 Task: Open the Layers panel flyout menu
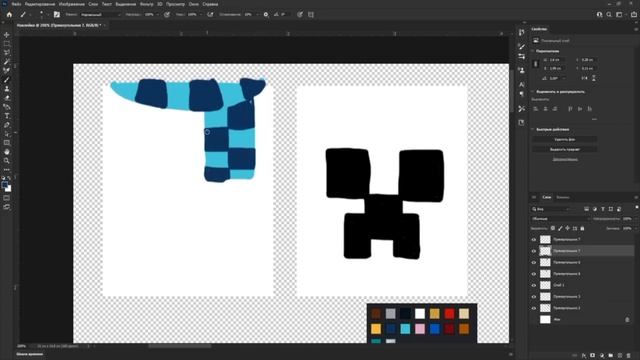(636, 197)
